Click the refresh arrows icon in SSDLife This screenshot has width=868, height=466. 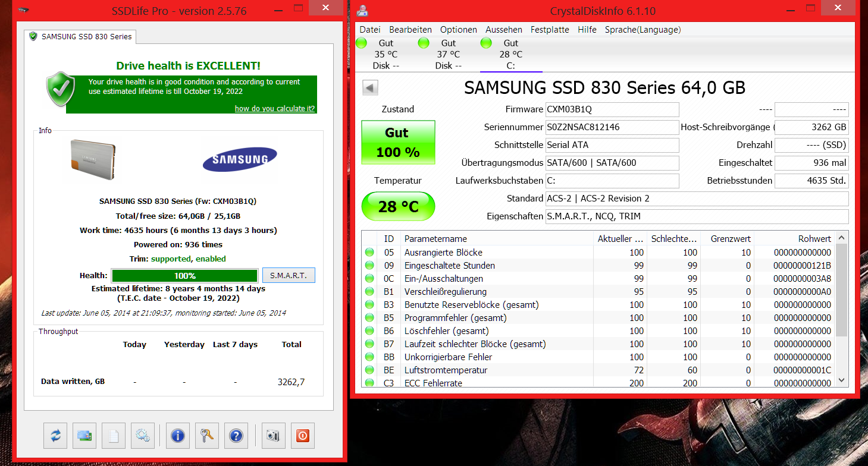(55, 436)
